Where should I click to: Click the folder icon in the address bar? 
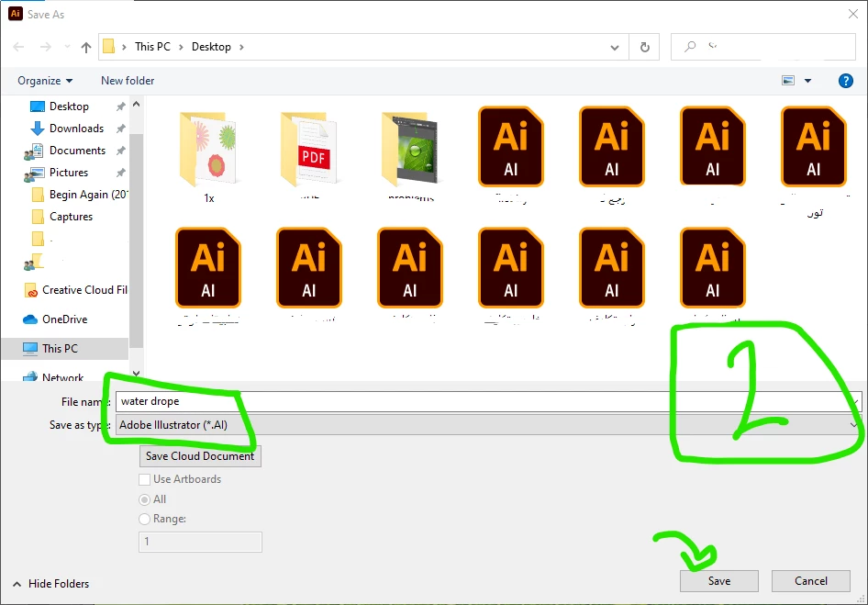(109, 47)
